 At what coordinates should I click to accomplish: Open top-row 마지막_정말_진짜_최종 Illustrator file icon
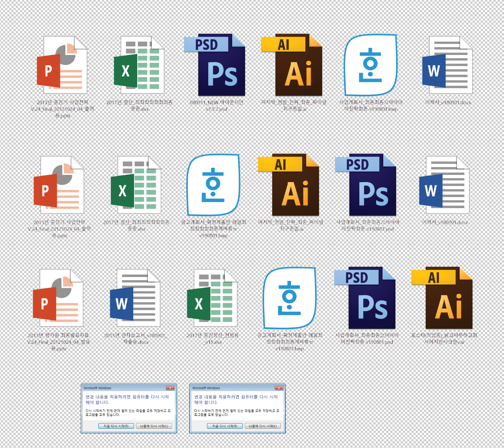(292, 65)
